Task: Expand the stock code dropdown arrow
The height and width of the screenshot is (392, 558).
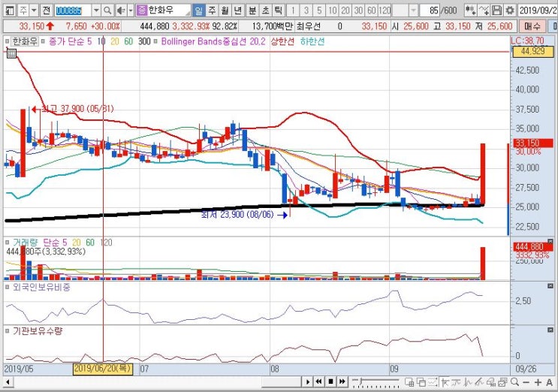Action: pos(96,11)
